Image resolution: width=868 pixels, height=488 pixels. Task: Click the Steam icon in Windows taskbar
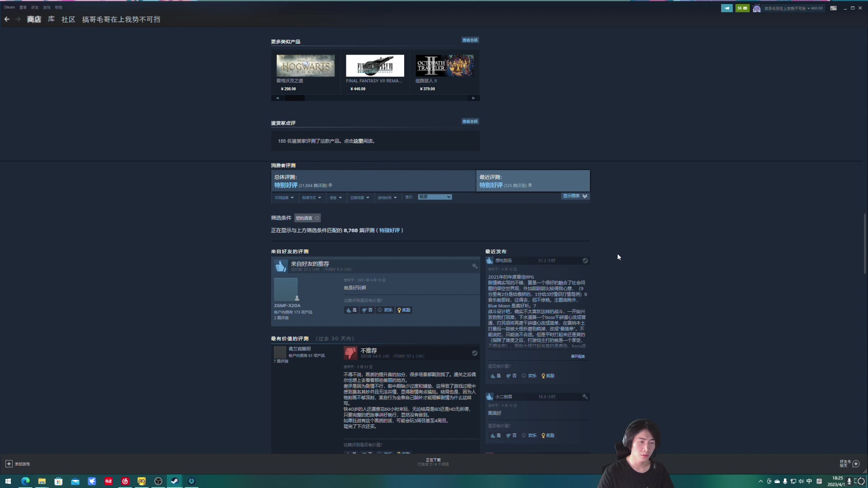point(175,481)
